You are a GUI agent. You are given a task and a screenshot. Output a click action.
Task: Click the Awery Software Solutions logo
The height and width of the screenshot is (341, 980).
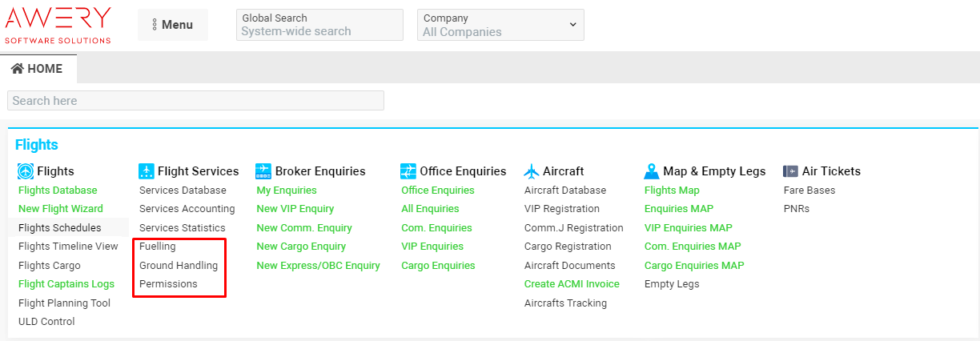tap(58, 25)
